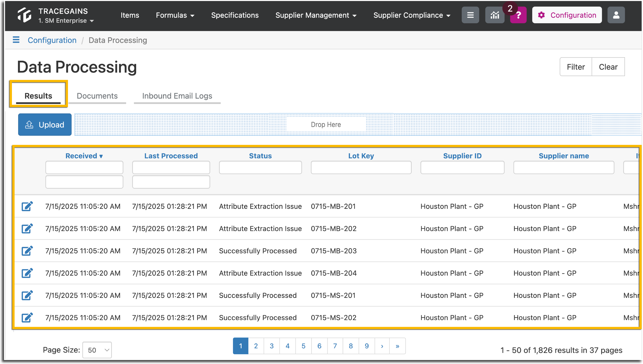Click the Supplier name filter input field
Screen dimensions: 643x364
point(564,167)
